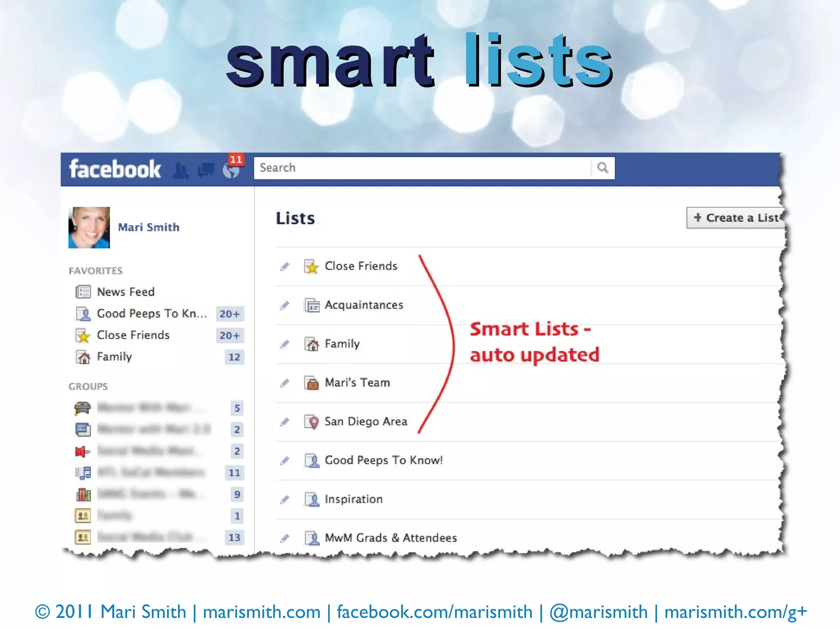Click the sidebar Family house icon
Image resolution: width=840 pixels, height=630 pixels.
(83, 357)
